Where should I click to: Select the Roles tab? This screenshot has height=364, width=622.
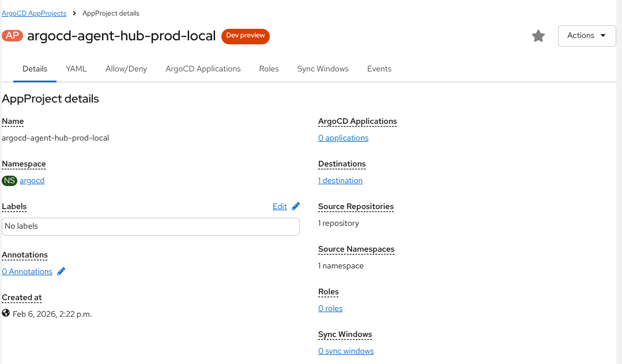click(x=269, y=69)
